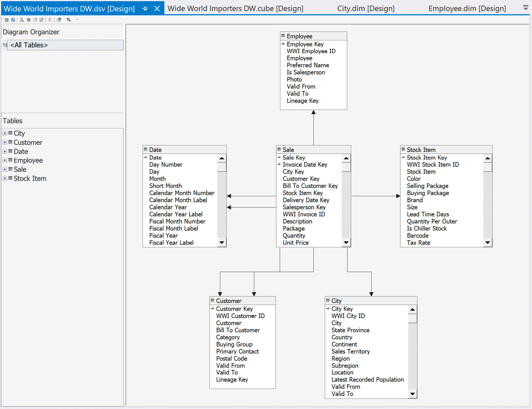Click the Zoom magnifier toolbar icon

pyautogui.click(x=69, y=20)
